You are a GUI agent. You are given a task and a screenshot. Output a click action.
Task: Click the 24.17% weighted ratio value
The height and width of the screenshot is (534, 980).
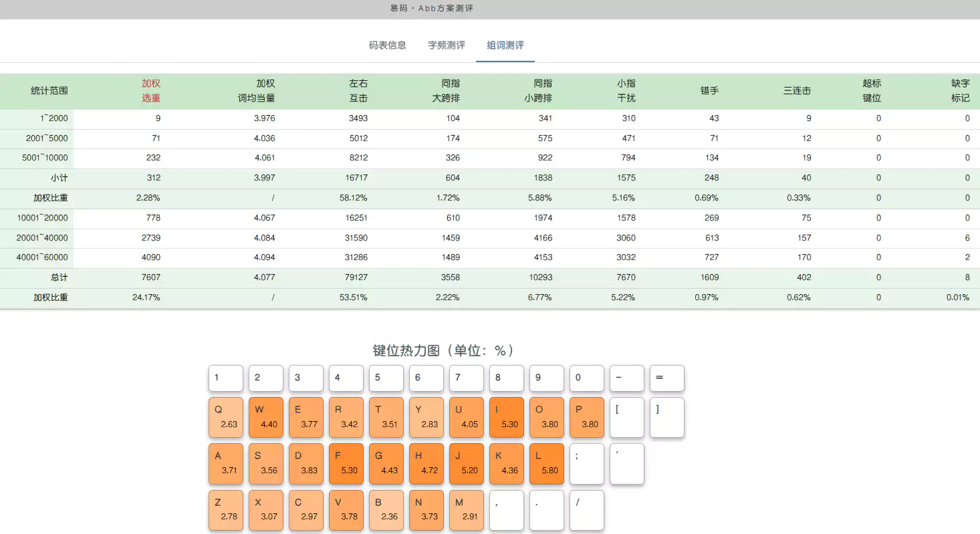[x=146, y=297]
